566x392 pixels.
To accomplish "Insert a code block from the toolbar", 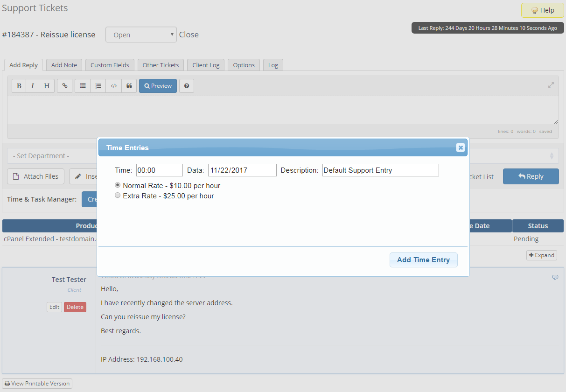I will pyautogui.click(x=113, y=85).
